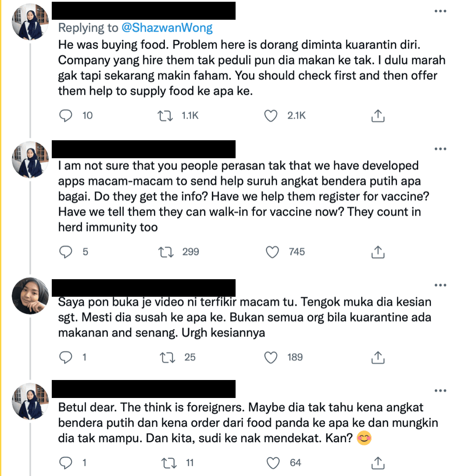The height and width of the screenshot is (476, 458).
Task: Share the 'Betul dear' tweet
Action: click(x=378, y=463)
